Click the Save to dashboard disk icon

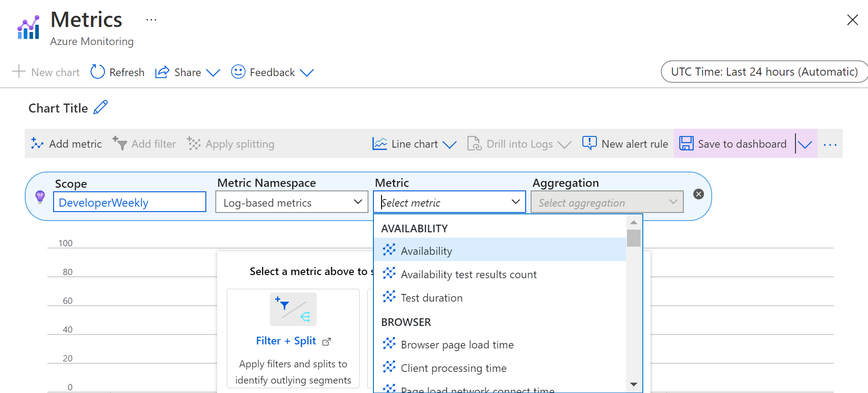pos(686,144)
